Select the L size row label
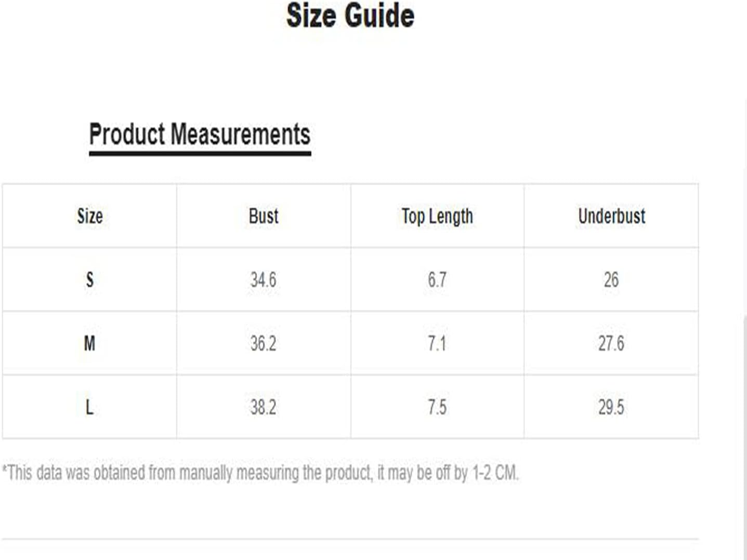The image size is (747, 560). point(89,407)
